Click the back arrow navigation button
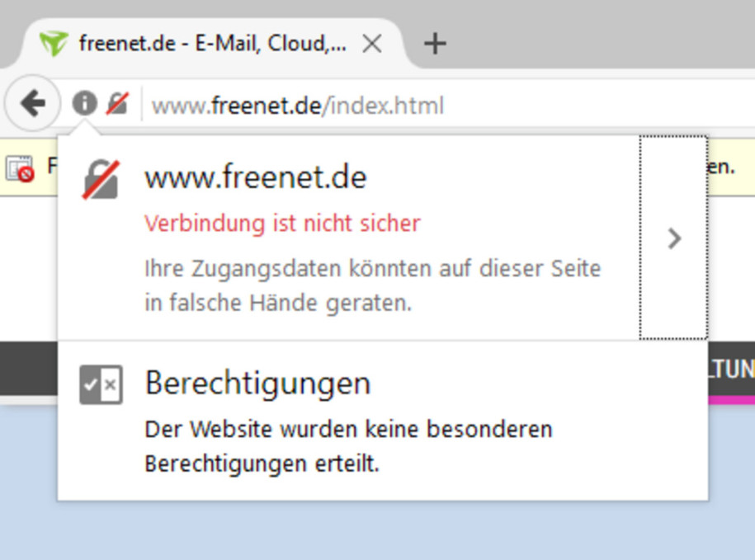755x560 pixels. coord(32,103)
